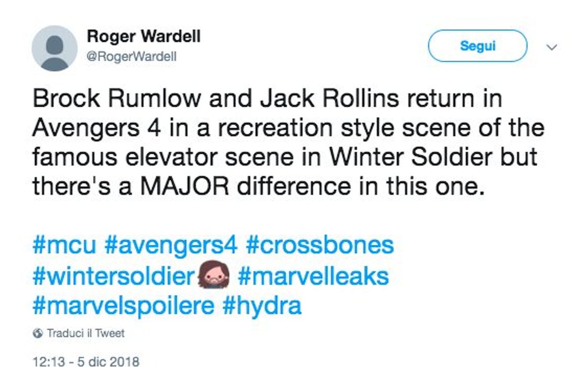588x367 pixels.
Task: Click the Traduci il Tweet link
Action: coord(85,334)
